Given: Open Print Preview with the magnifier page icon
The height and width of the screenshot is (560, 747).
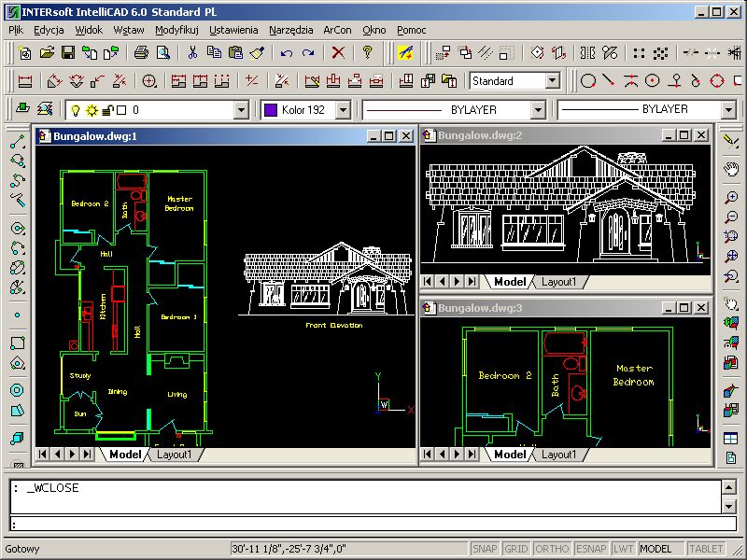Looking at the screenshot, I should tap(162, 52).
